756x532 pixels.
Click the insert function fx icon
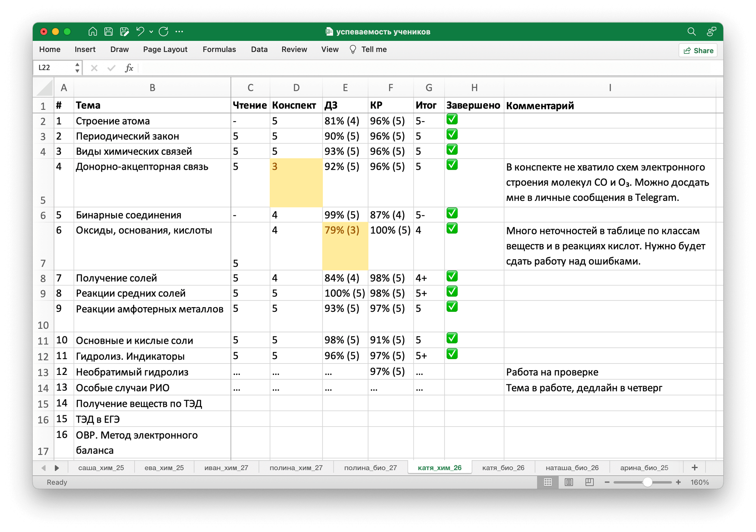coord(129,68)
